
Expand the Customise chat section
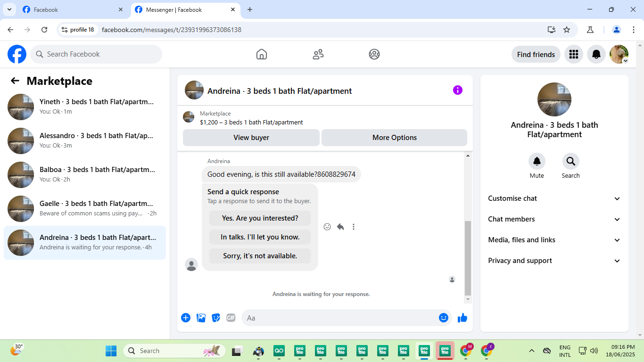(554, 198)
